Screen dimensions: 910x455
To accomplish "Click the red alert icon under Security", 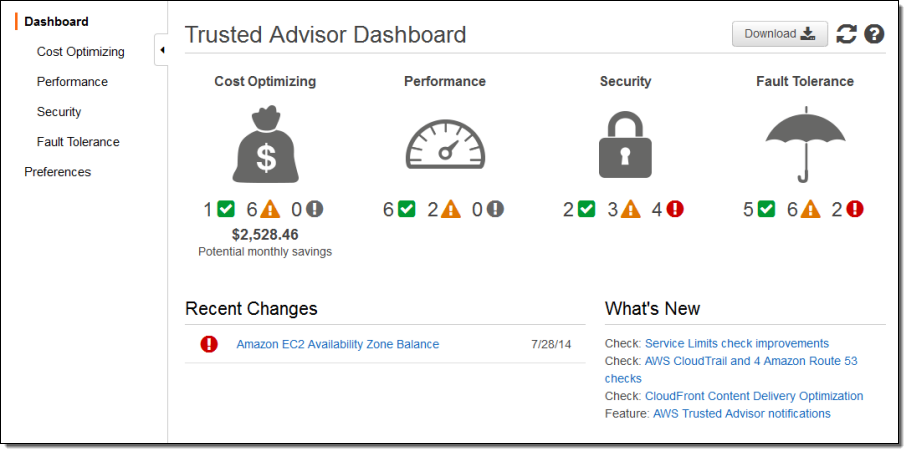I will (675, 209).
